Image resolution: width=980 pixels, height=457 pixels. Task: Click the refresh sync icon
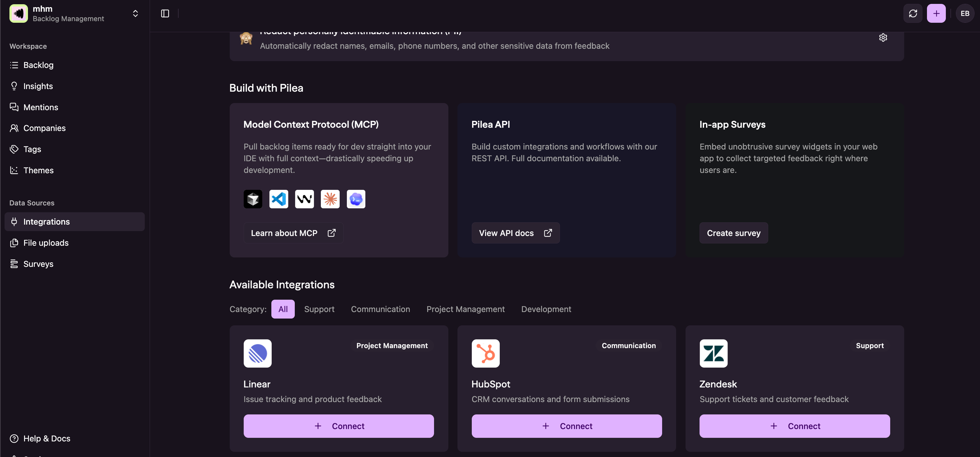click(913, 14)
